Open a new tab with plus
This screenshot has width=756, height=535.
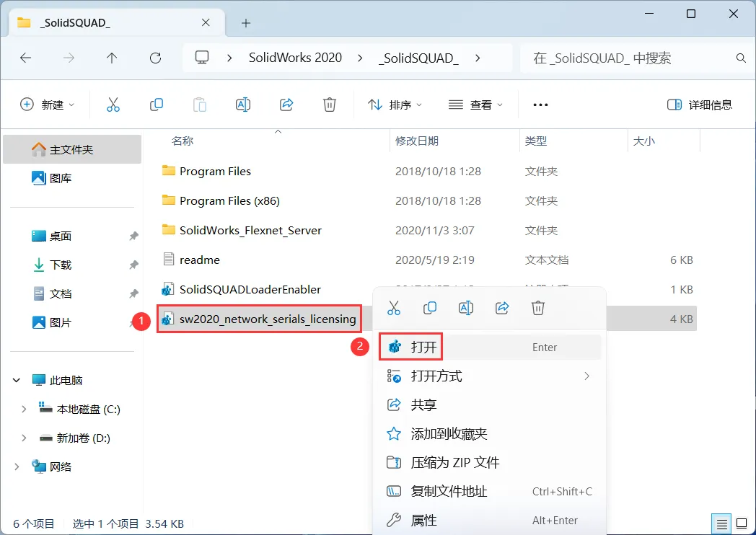click(246, 22)
